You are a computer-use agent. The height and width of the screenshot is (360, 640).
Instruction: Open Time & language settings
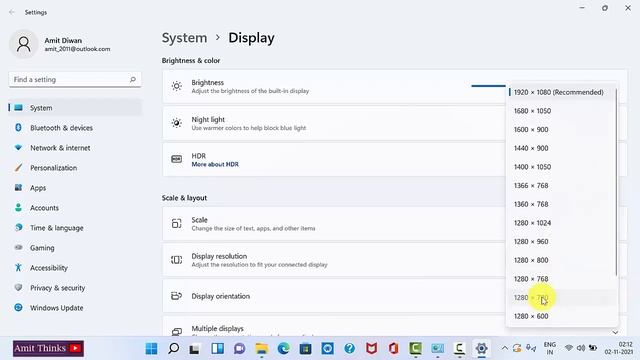(x=75, y=228)
